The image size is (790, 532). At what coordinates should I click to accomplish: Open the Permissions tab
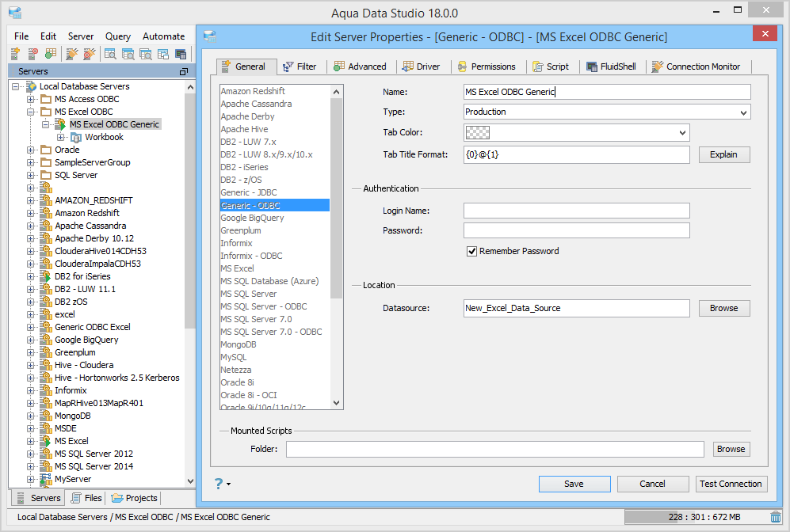coord(487,66)
